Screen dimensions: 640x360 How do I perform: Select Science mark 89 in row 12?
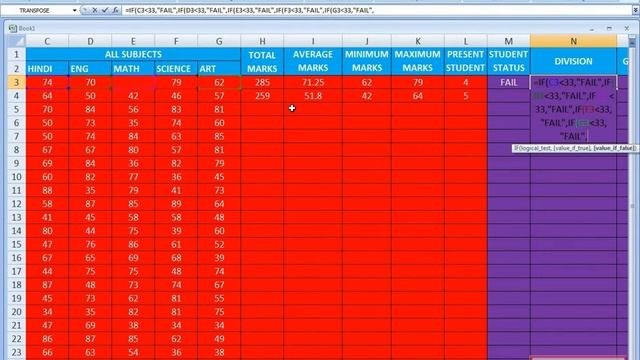click(176, 204)
